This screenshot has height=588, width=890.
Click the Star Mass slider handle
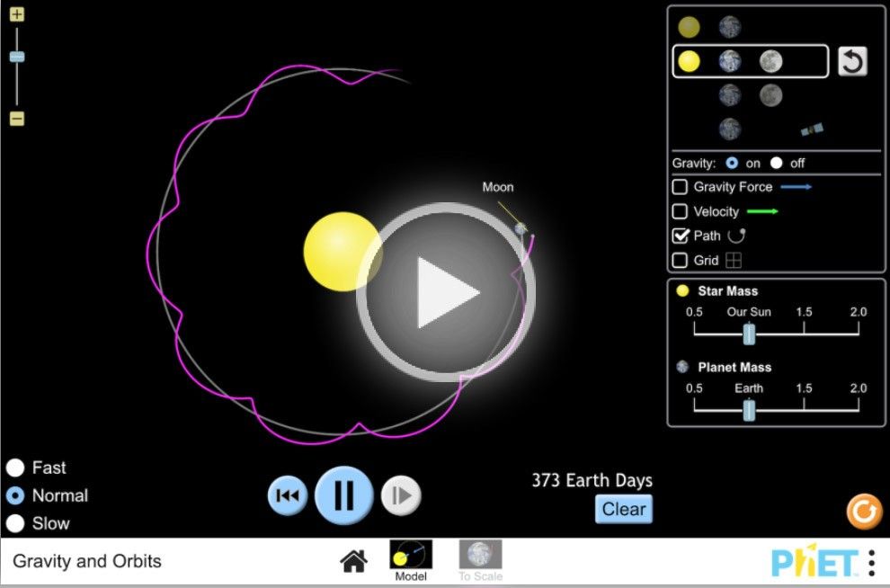[x=749, y=334]
